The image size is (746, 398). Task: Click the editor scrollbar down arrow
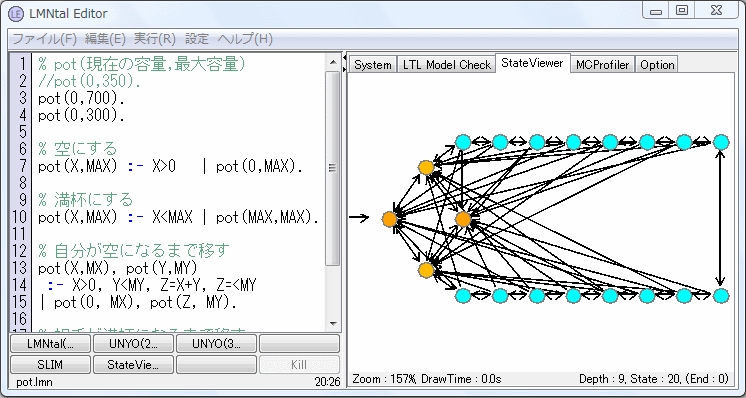click(333, 324)
